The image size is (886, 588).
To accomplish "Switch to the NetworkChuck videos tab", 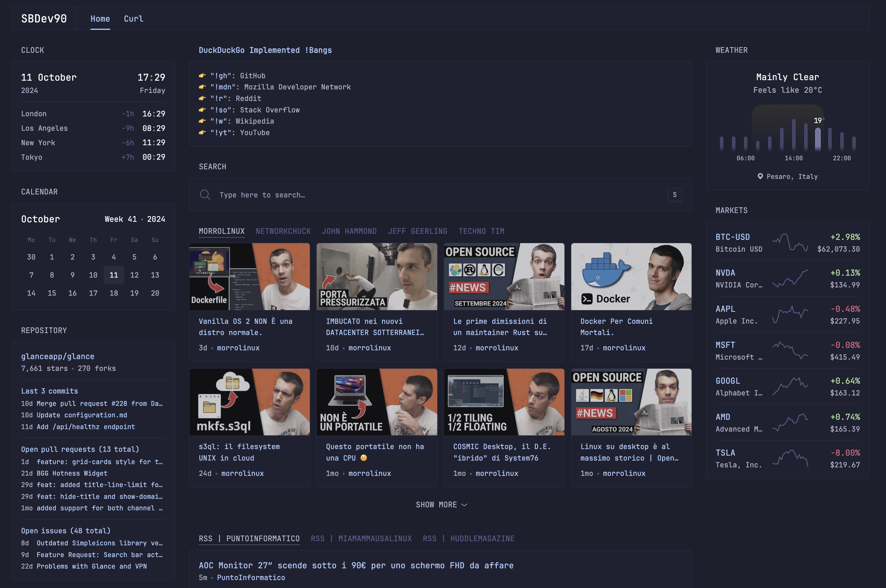I will click(x=283, y=231).
